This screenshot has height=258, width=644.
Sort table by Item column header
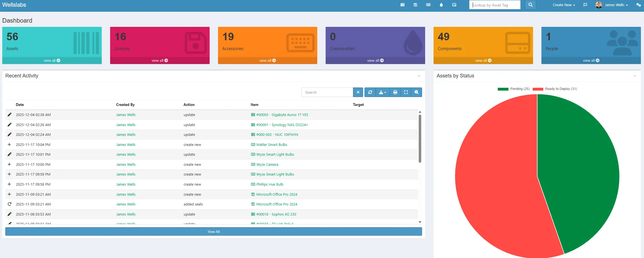(254, 105)
